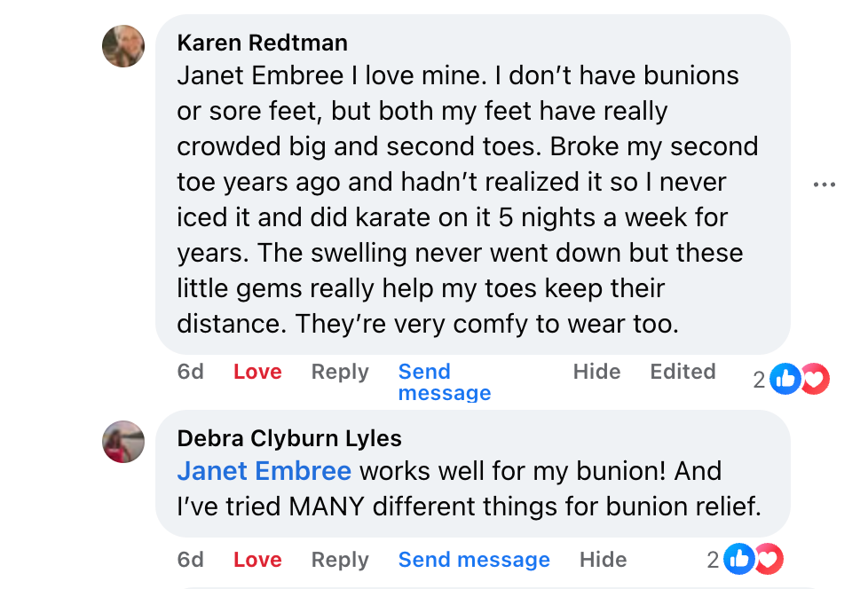Send message to Debra Clyburn Lyles

[x=474, y=560]
